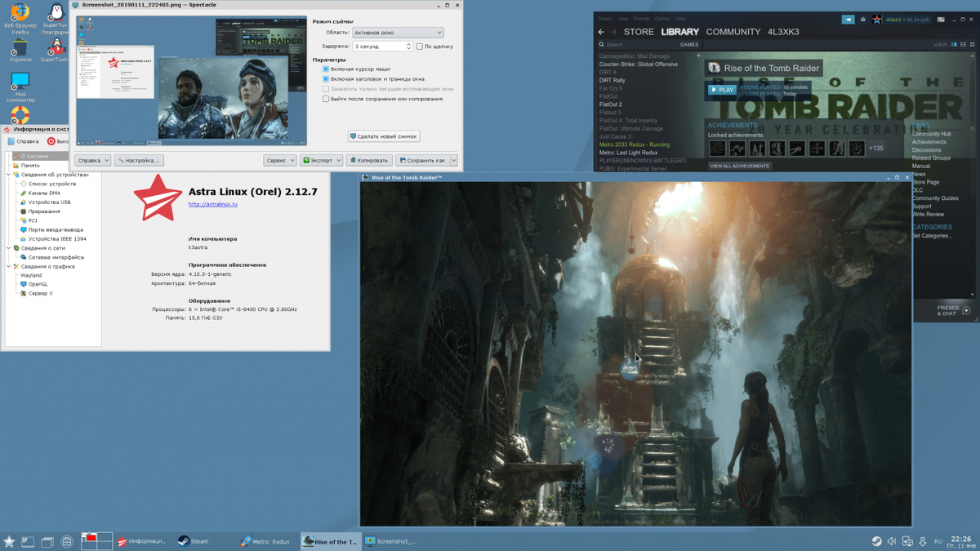The width and height of the screenshot is (980, 551).
Task: Open astralinux.ru link
Action: [213, 204]
